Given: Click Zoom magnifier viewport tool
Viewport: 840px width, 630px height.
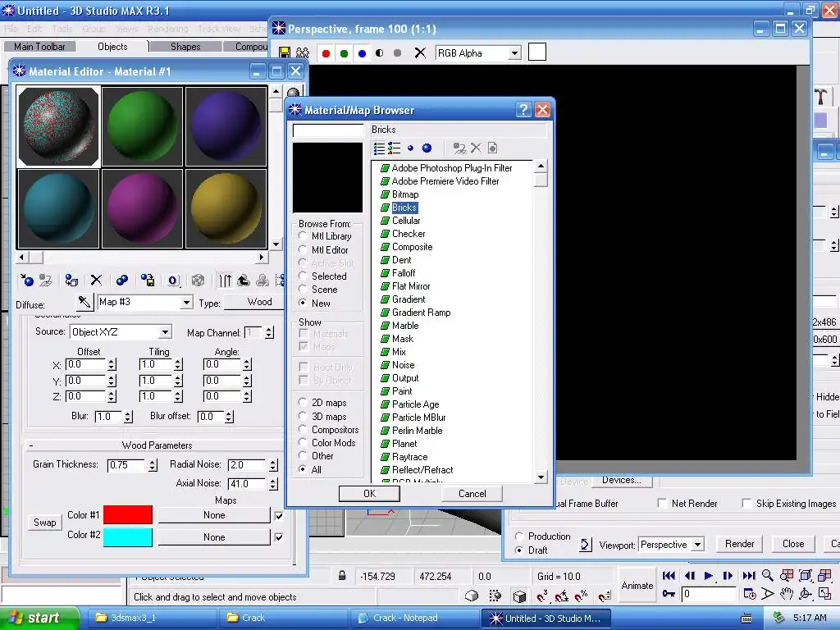Looking at the screenshot, I should pos(768,575).
